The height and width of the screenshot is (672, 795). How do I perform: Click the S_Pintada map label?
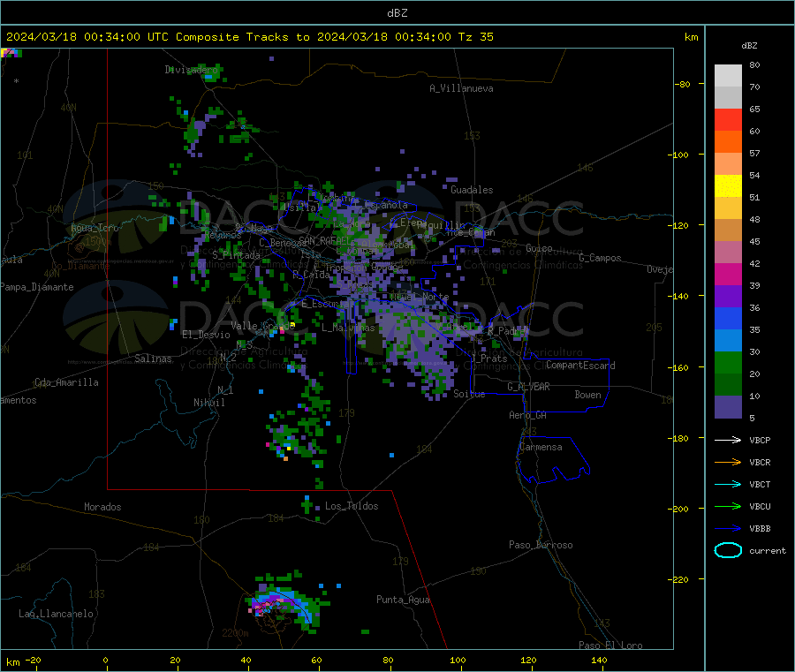236,255
